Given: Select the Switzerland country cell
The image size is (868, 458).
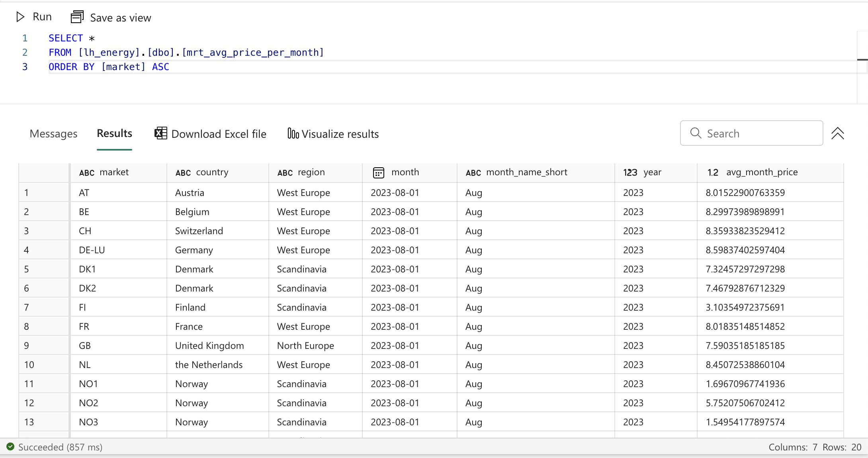Looking at the screenshot, I should click(199, 231).
